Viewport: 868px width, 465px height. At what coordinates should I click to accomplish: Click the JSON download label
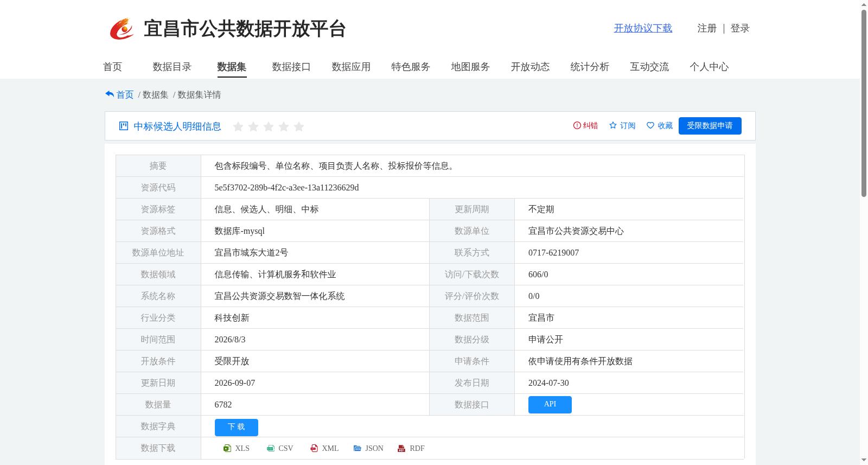coord(374,448)
